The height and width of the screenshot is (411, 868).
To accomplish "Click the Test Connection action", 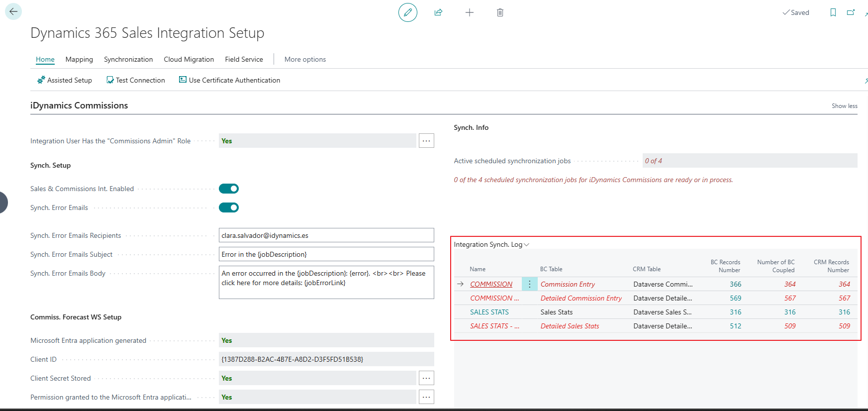I will click(x=135, y=80).
